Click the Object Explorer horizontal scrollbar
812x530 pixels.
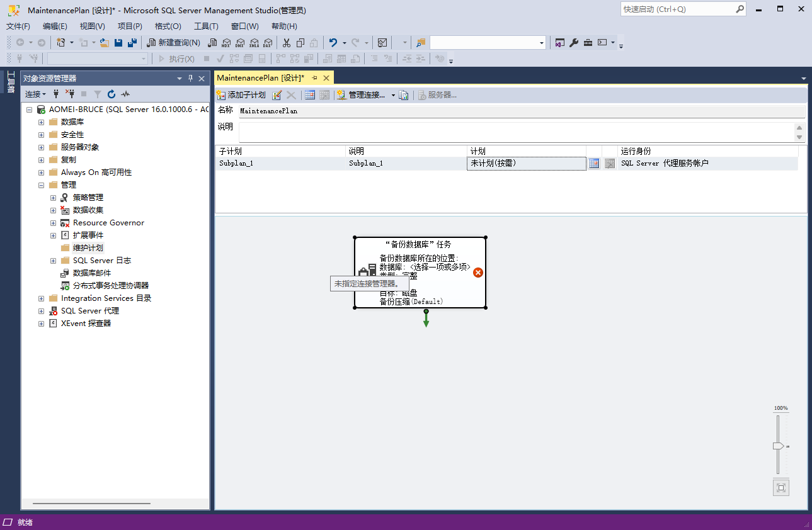(x=91, y=504)
